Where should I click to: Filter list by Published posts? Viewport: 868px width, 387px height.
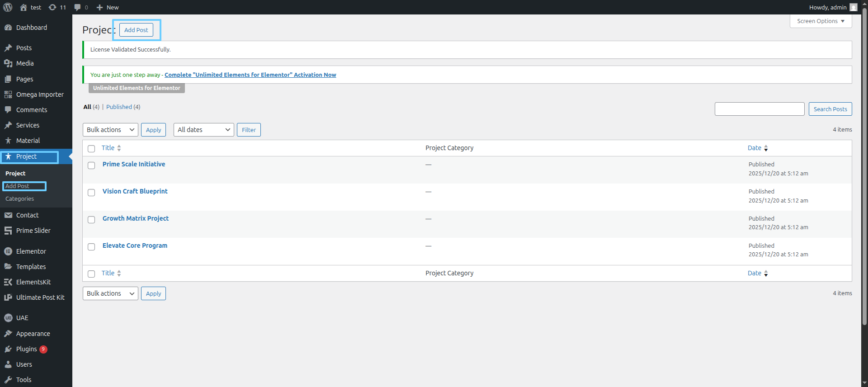coord(119,107)
